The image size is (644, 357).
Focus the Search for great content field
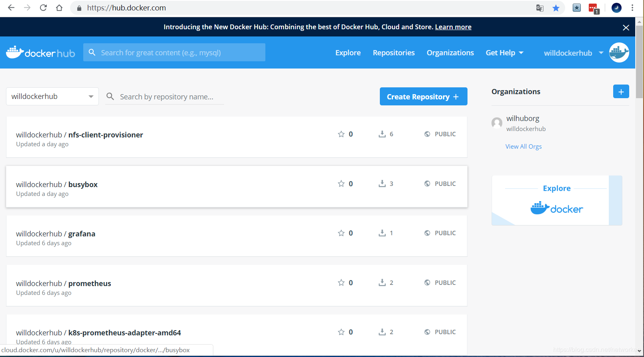point(174,52)
